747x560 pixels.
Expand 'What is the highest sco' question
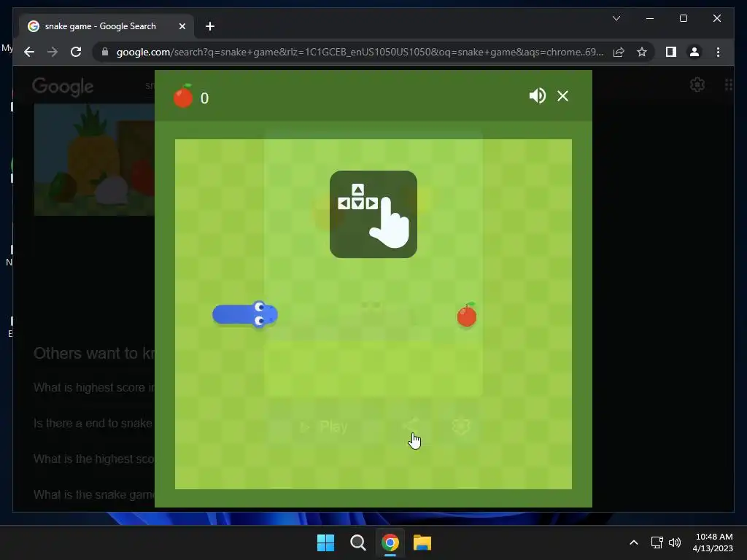pos(94,459)
